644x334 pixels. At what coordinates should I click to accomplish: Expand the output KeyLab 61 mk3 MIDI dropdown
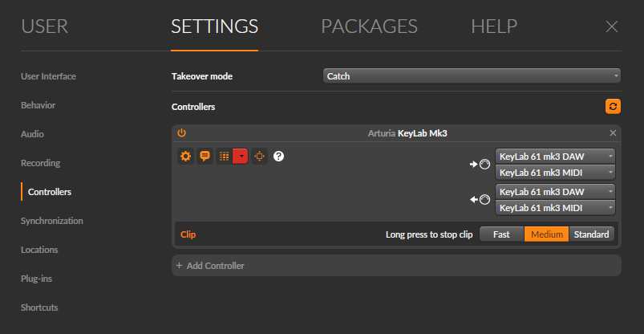[x=555, y=208]
